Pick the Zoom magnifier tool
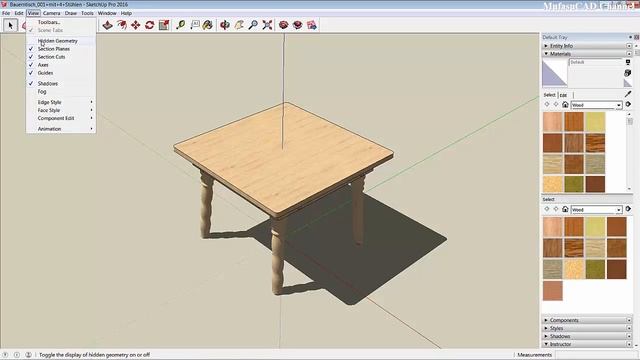The width and height of the screenshot is (640, 360). pos(253,25)
